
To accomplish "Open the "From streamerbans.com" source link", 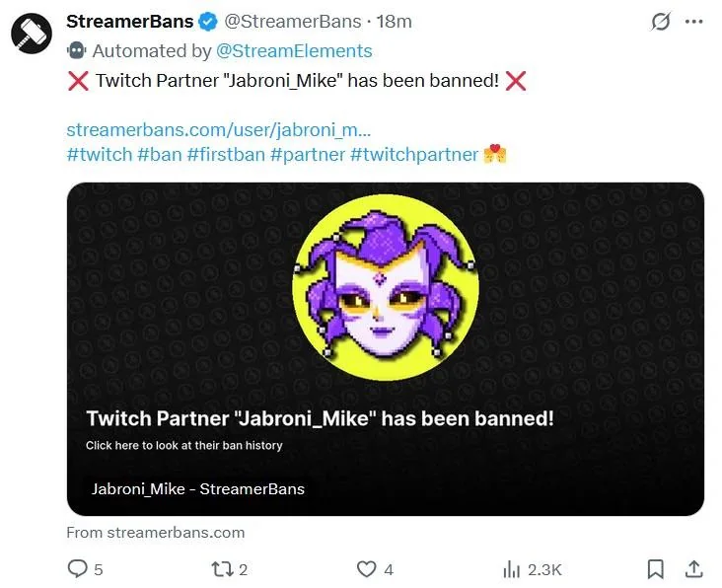I will coord(155,532).
